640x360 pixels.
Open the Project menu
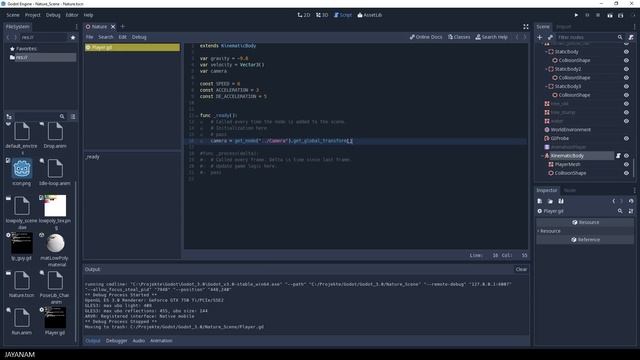pos(33,15)
